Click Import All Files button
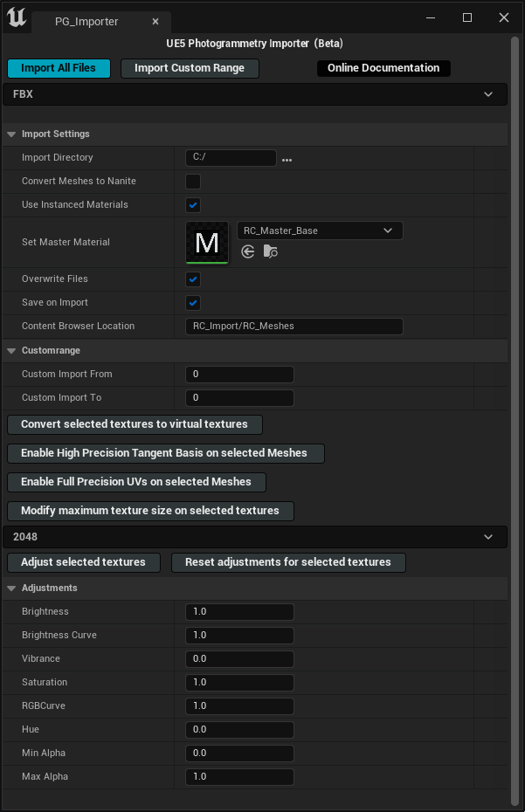Screen dimensions: 525x812 click(x=59, y=68)
